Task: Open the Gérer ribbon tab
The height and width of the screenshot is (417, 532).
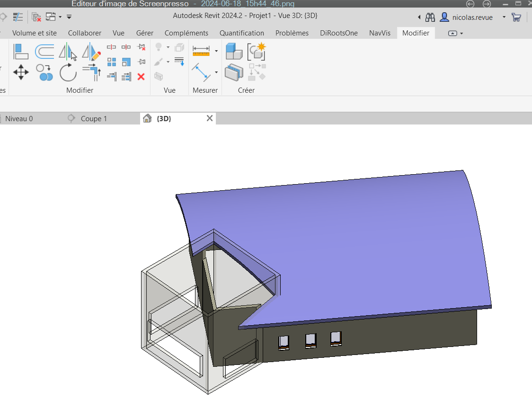Action: tap(144, 33)
